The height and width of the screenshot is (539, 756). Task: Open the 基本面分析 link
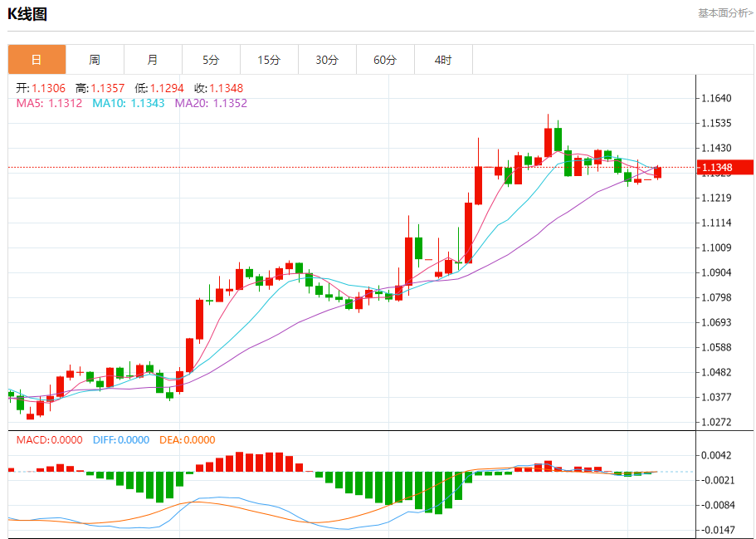click(x=725, y=13)
